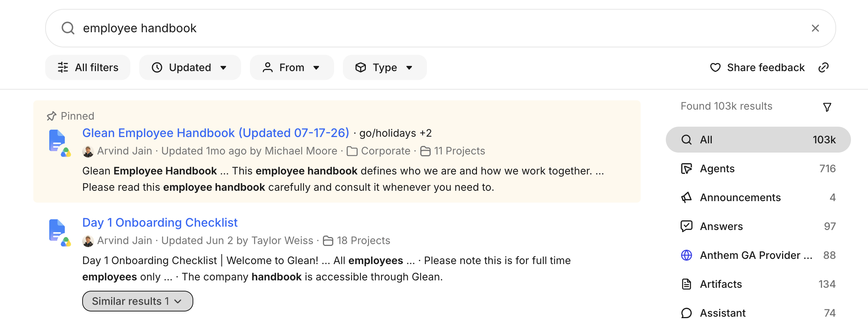Viewport: 868px width, 320px height.
Task: Click the clock icon in Updated filter
Action: [x=157, y=67]
